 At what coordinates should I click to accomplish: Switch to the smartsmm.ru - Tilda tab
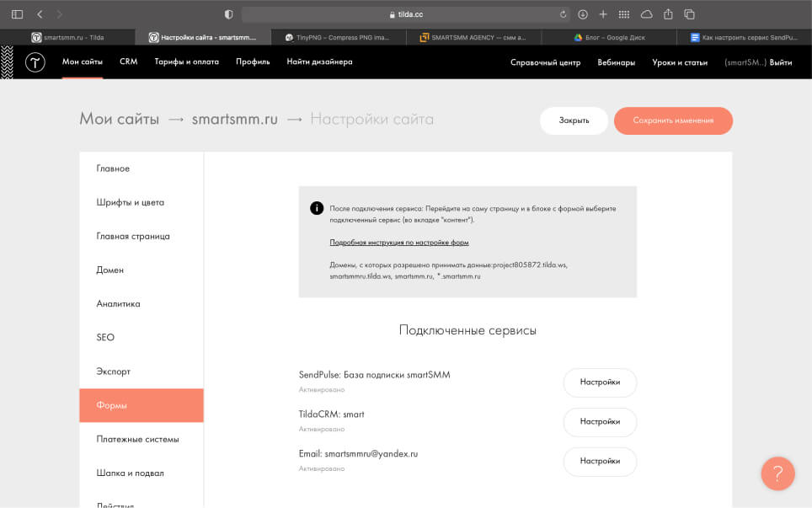tap(67, 37)
